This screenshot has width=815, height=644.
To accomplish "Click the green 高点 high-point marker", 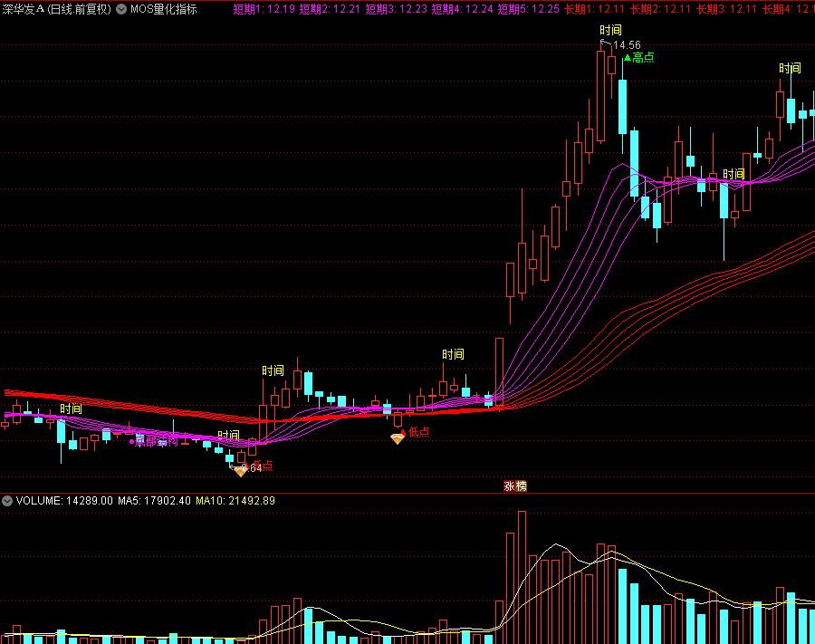I will coord(638,58).
